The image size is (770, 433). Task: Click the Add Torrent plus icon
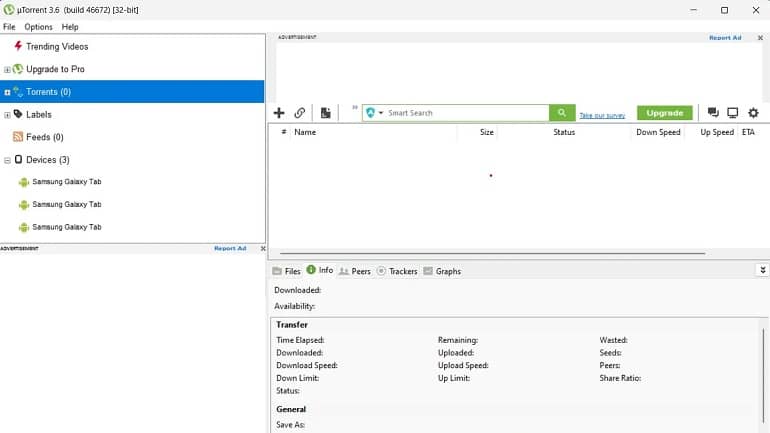(279, 113)
